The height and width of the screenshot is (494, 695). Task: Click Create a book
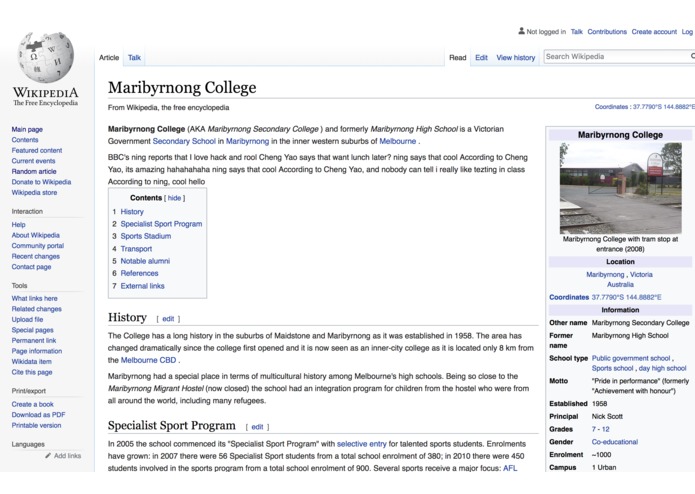coord(32,404)
